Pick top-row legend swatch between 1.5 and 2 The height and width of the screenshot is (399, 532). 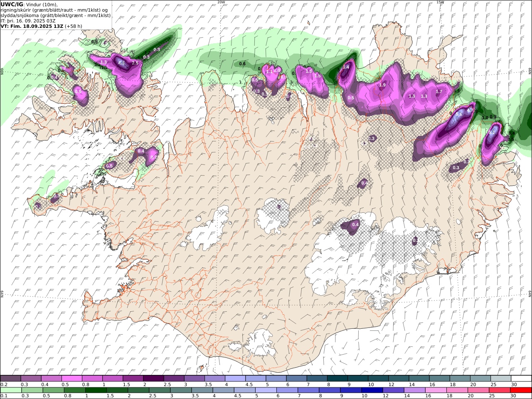pyautogui.click(x=133, y=378)
